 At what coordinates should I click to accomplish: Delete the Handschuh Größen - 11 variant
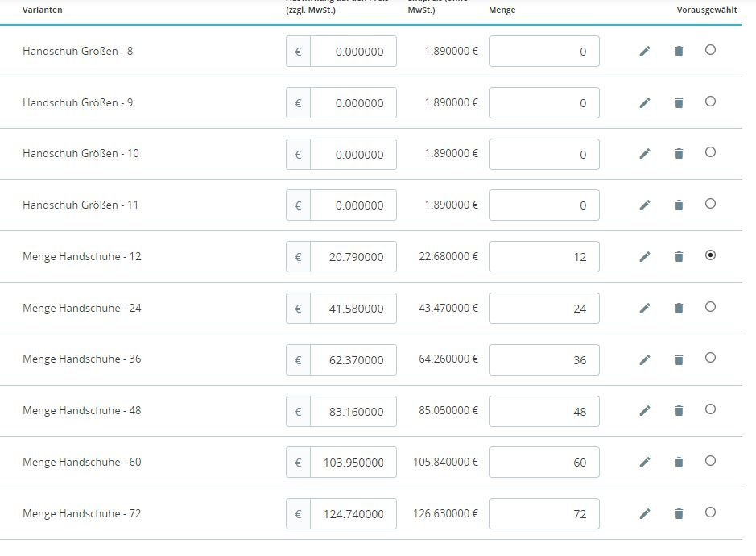[679, 205]
